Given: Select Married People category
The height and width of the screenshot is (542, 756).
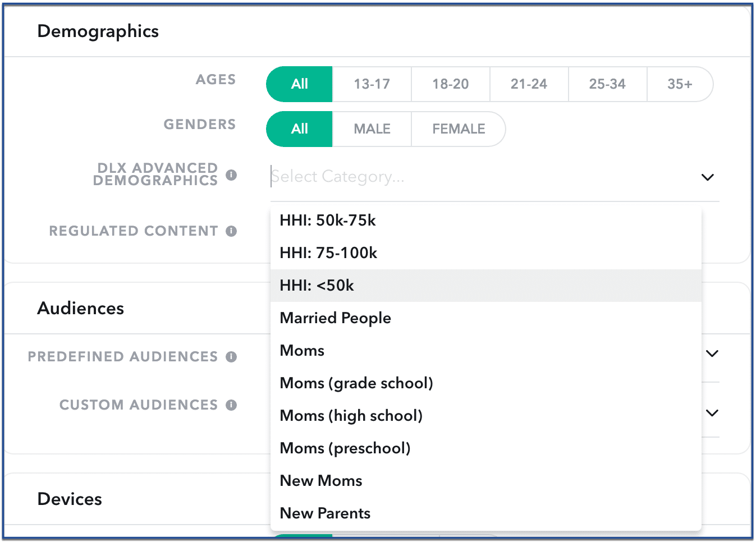Looking at the screenshot, I should [486, 318].
